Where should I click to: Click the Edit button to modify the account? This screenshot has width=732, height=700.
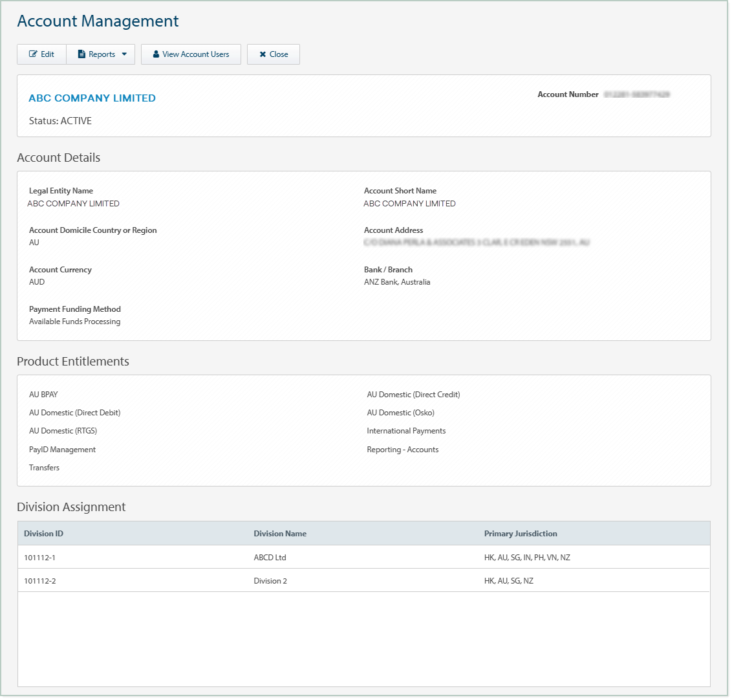(x=41, y=54)
